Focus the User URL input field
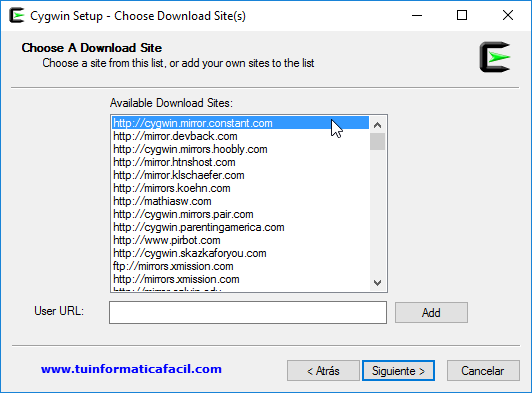Image resolution: width=532 pixels, height=393 pixels. [x=248, y=312]
